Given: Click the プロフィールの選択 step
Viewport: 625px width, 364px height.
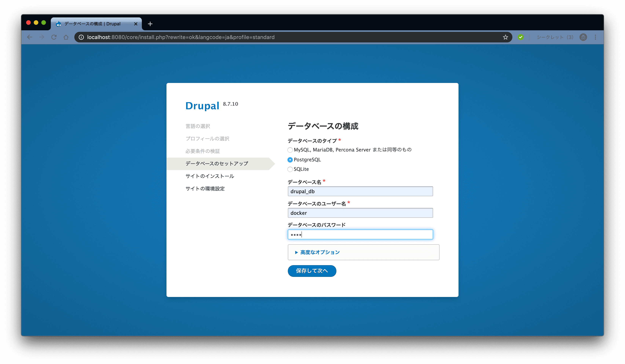Looking at the screenshot, I should (x=207, y=138).
